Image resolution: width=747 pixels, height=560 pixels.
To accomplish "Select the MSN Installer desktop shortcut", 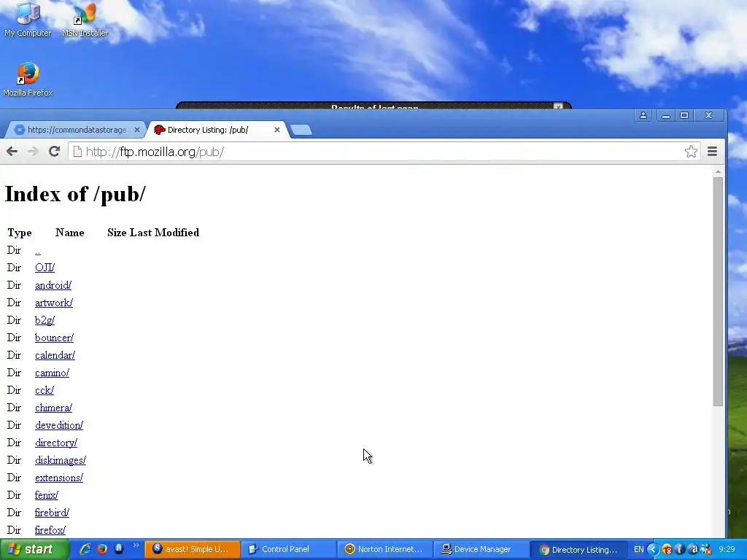I will click(x=85, y=20).
